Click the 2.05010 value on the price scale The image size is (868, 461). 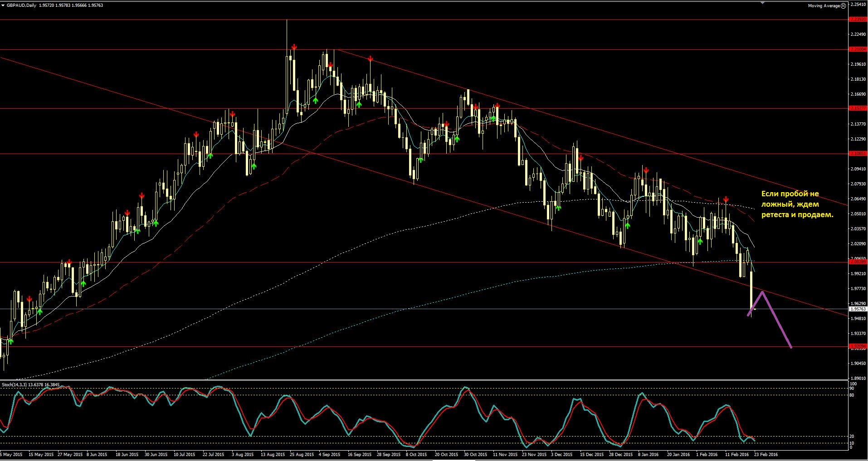pyautogui.click(x=859, y=214)
